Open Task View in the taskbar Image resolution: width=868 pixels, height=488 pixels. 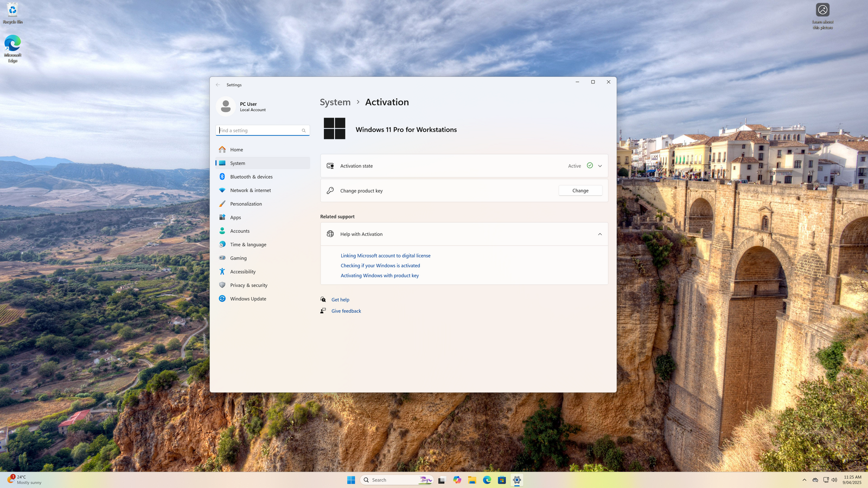(x=442, y=480)
